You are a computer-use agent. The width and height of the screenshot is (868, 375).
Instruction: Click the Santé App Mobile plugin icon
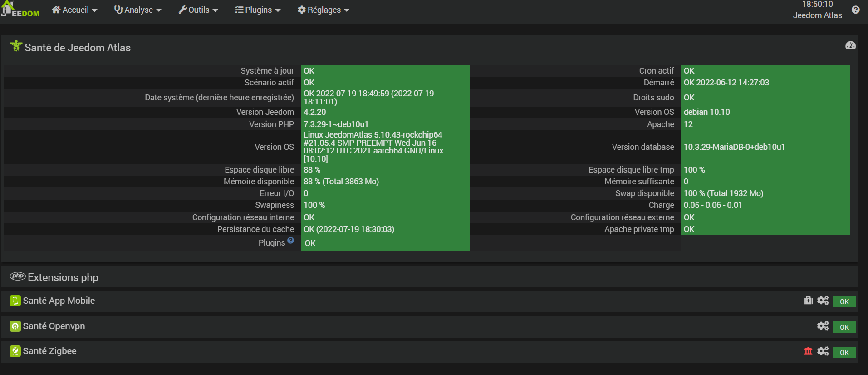click(15, 301)
